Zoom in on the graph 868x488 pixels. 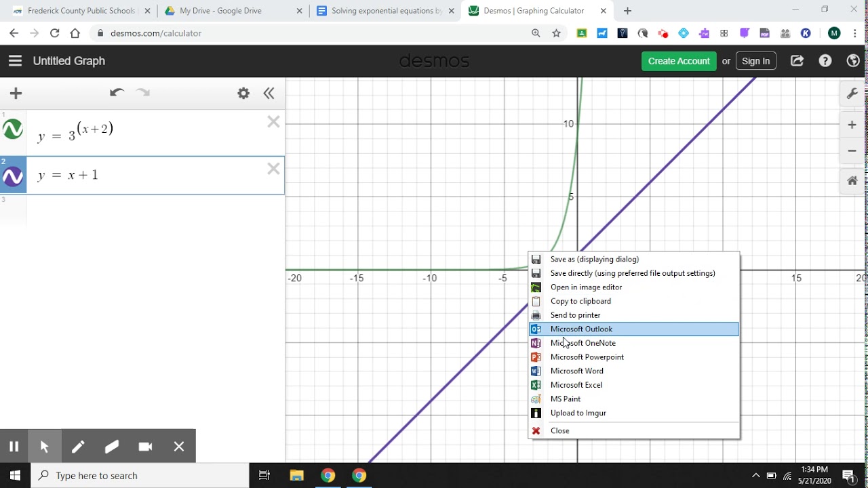tap(852, 125)
